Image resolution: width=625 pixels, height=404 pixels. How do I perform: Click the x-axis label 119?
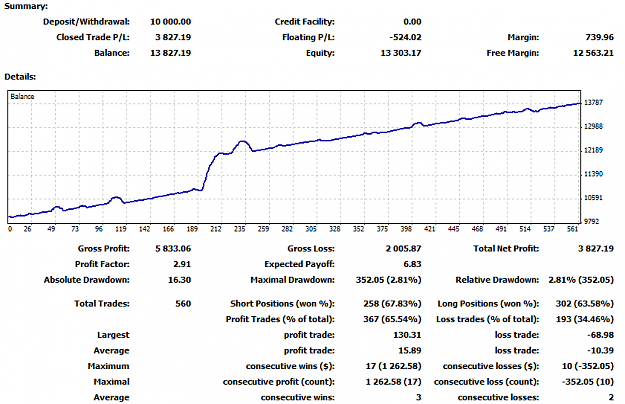(120, 229)
